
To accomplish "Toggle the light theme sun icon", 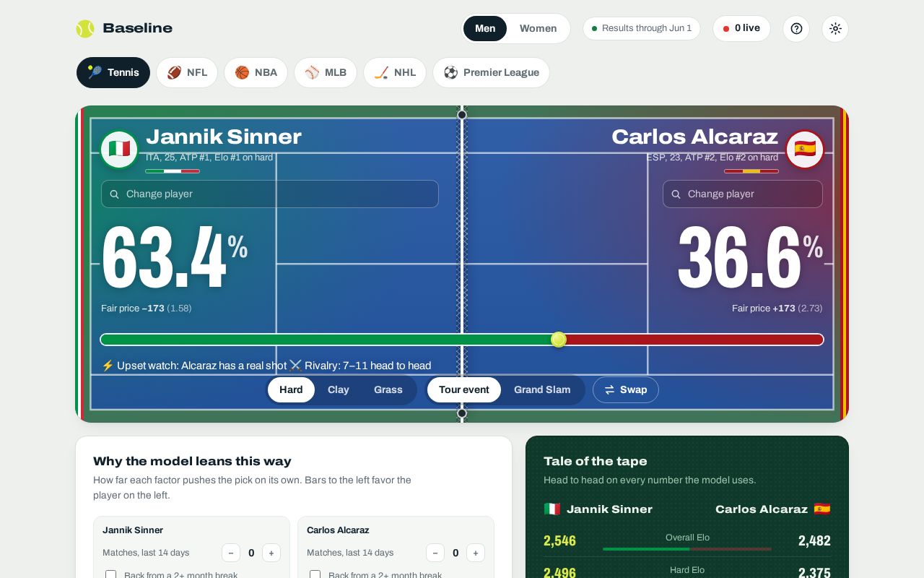I will [835, 29].
